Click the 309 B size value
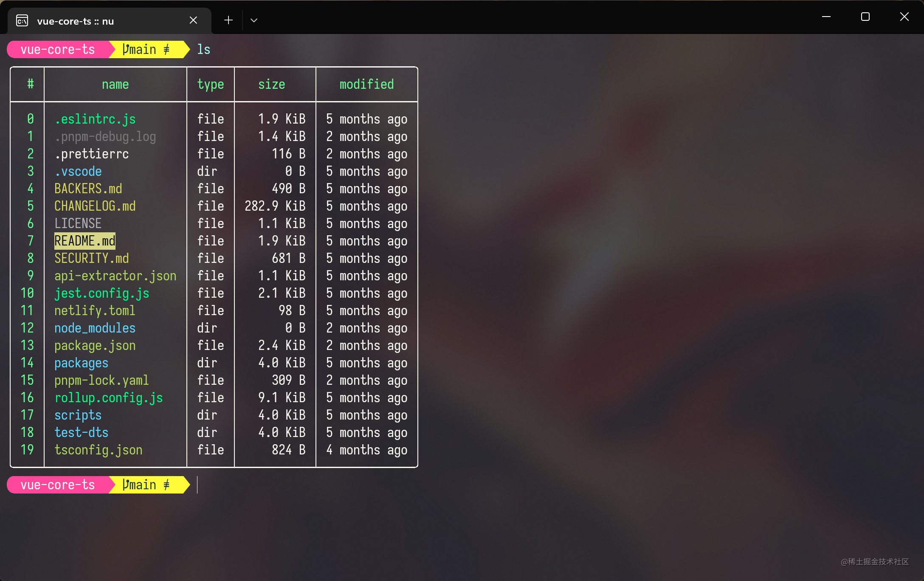Image resolution: width=924 pixels, height=581 pixels. tap(289, 381)
